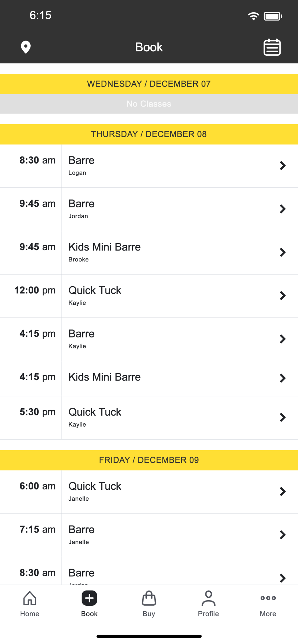The image size is (298, 644).
Task: Go to the Home tab
Action: [x=30, y=604]
